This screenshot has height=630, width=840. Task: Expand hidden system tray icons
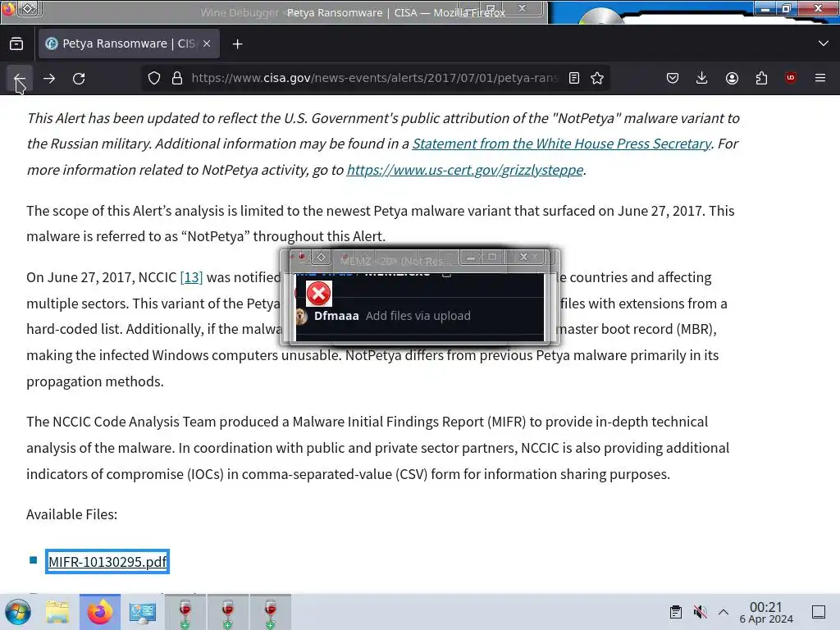(724, 612)
